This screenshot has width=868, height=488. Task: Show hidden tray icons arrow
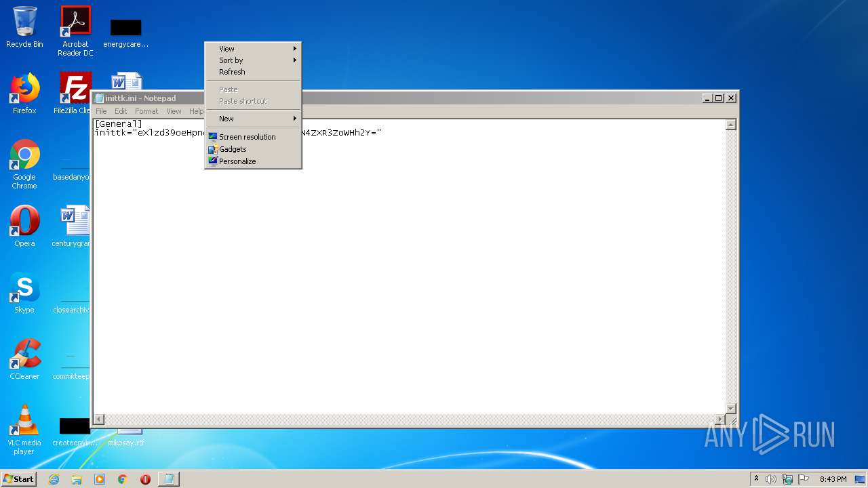[x=756, y=479]
